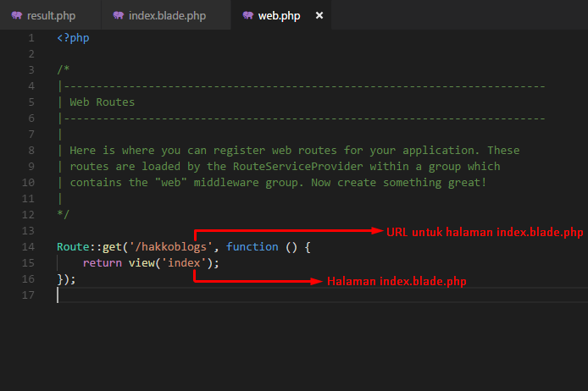Click the PHP elephant icon on result.php tab

16,15
